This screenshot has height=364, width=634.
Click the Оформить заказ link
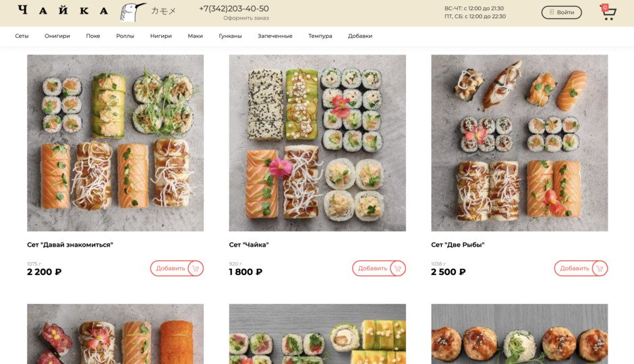246,18
